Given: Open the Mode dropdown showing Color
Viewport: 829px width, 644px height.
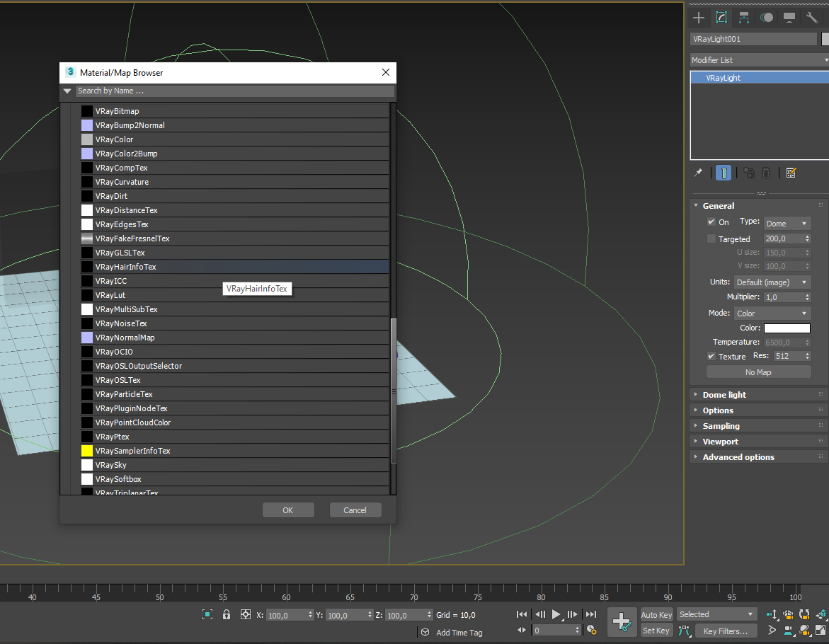Looking at the screenshot, I should tap(772, 314).
